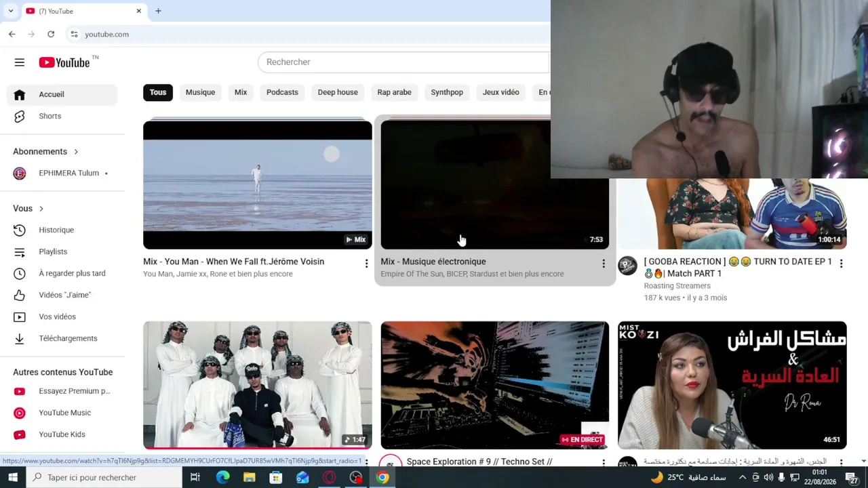This screenshot has height=488, width=868.
Task: Click the Windows taskbar search box
Action: coord(104,477)
